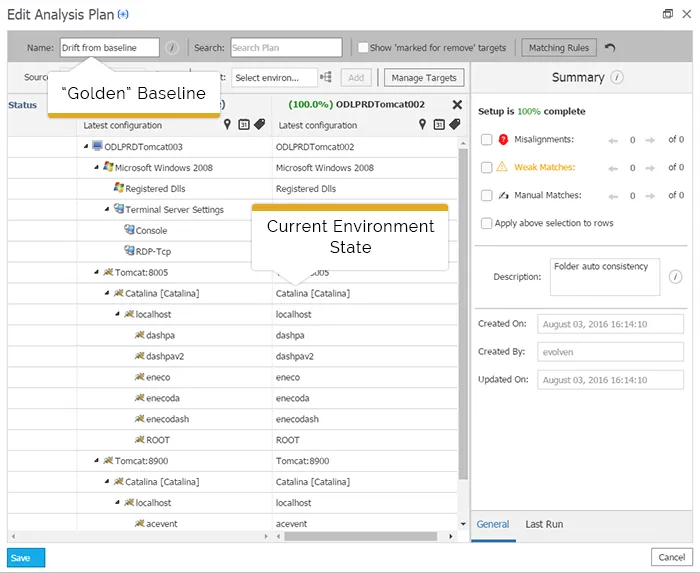Tick the Weak Matches checkbox

[x=486, y=168]
